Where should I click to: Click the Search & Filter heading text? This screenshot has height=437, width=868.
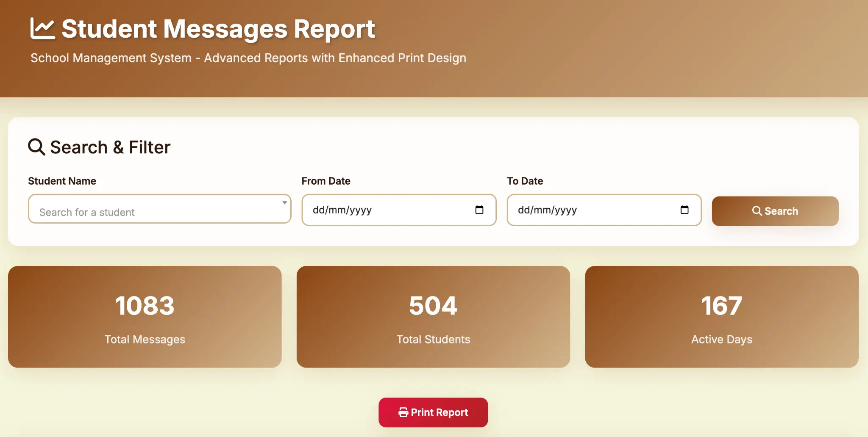(110, 147)
